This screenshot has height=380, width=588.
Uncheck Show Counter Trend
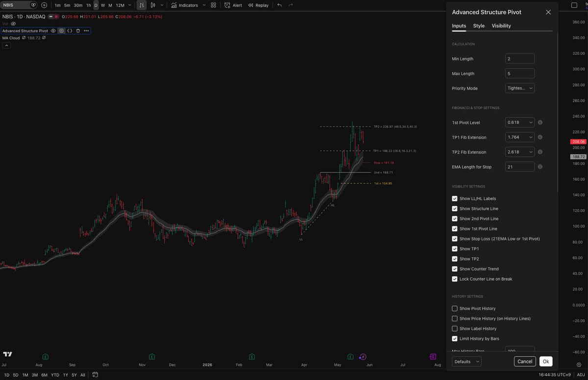[x=454, y=269]
